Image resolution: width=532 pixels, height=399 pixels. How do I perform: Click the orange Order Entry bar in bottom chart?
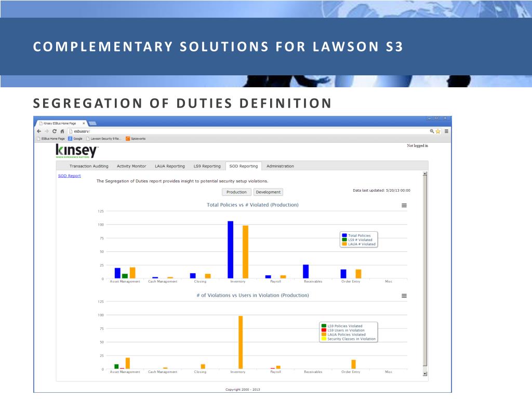(353, 364)
